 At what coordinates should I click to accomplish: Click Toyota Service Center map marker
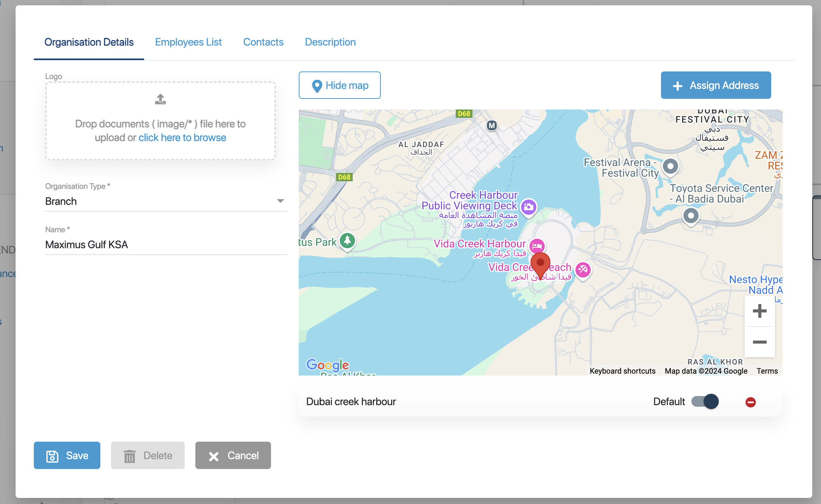[691, 217]
